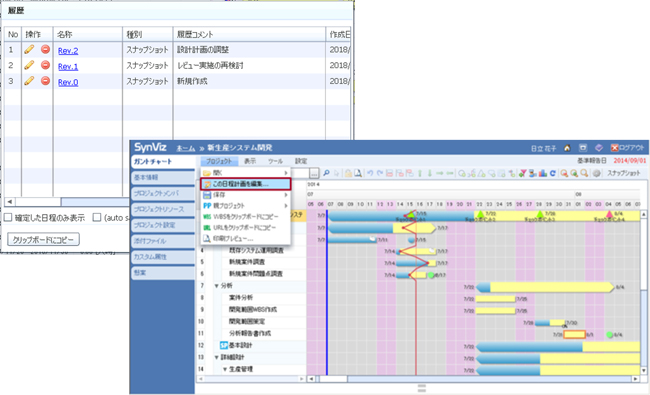Edit the Rev.0 history entry with the pencil icon
Image resolution: width=650 pixels, height=395 pixels.
click(29, 81)
